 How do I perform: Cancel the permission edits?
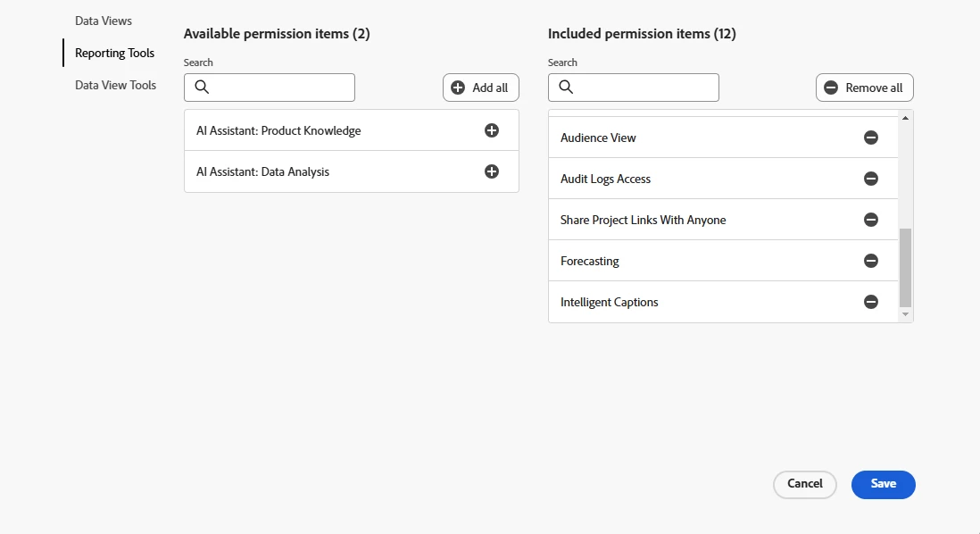804,484
